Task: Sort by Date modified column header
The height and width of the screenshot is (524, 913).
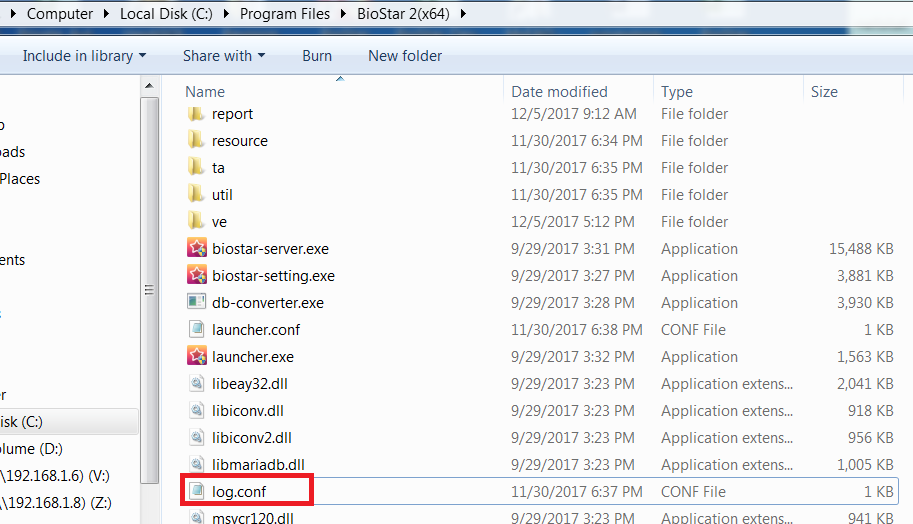Action: point(559,91)
